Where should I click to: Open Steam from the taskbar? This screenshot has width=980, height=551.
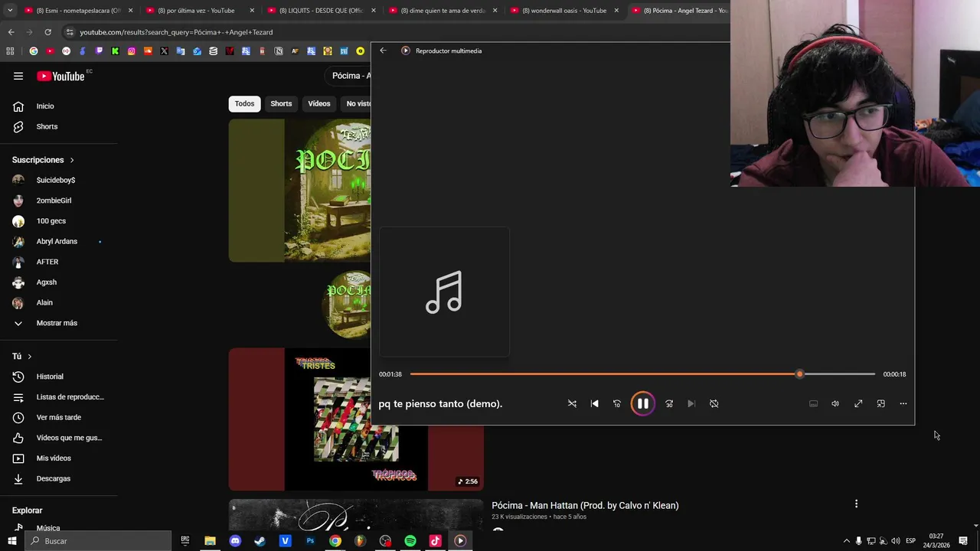point(260,541)
